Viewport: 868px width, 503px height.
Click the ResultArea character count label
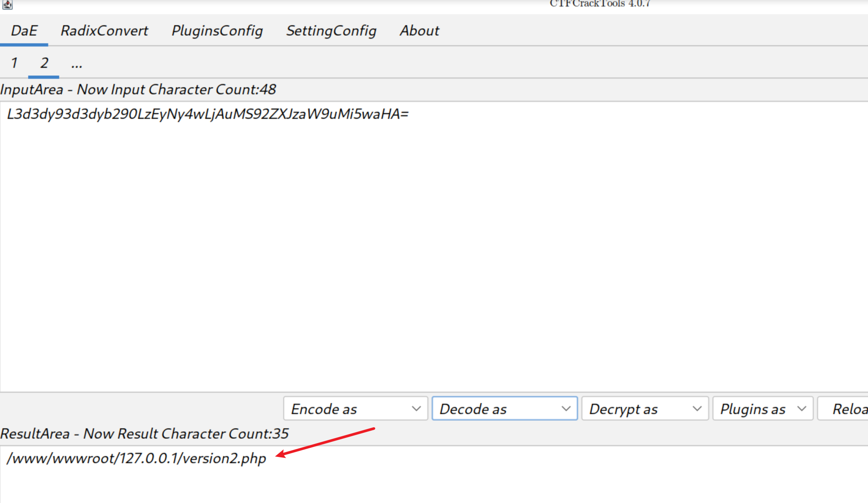tap(145, 434)
